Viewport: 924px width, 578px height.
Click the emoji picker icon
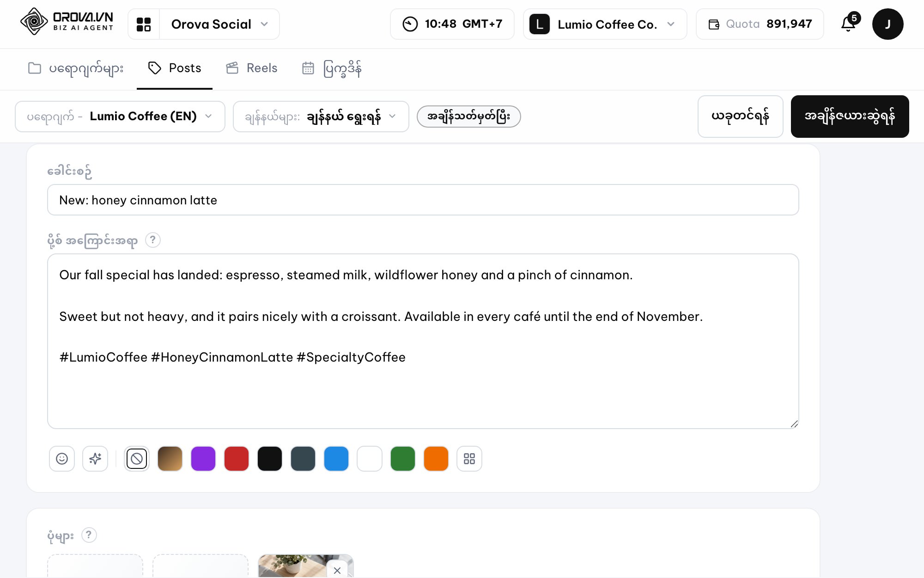62,459
